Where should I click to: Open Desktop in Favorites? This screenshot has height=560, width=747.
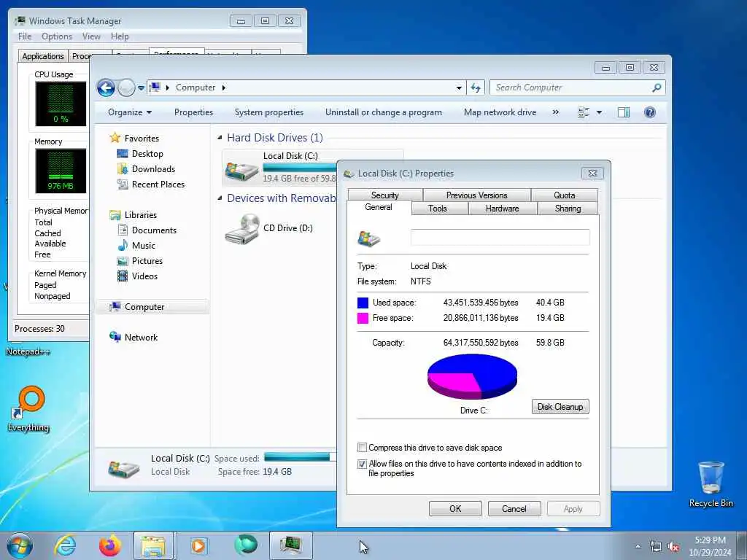click(147, 154)
